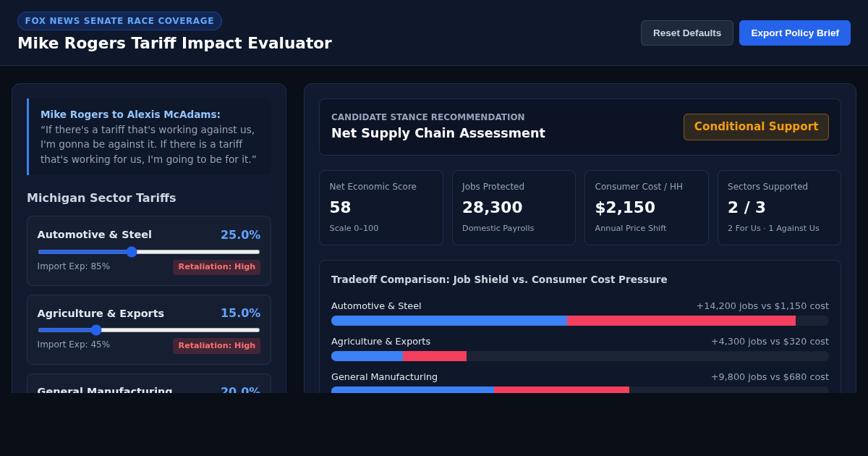Click the Import Exp: 45% label

pyautogui.click(x=74, y=345)
